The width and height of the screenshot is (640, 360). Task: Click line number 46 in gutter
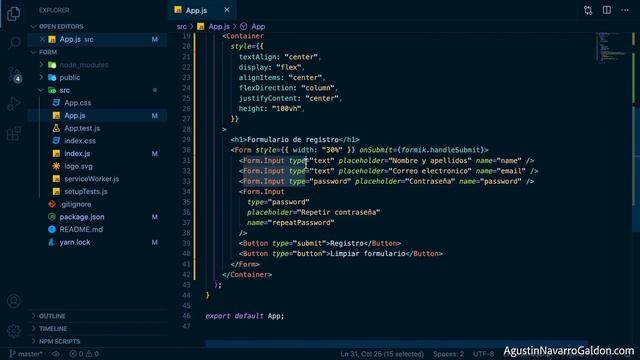(186, 316)
